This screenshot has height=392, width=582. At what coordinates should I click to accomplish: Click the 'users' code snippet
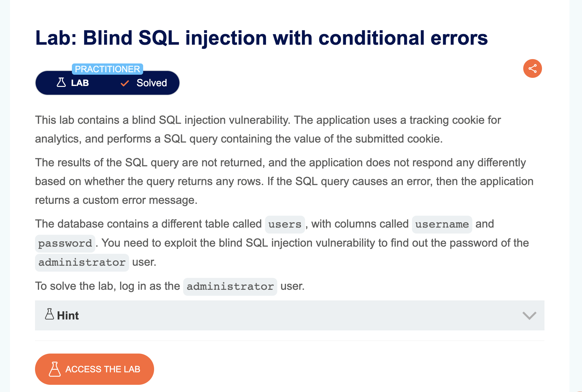[285, 224]
